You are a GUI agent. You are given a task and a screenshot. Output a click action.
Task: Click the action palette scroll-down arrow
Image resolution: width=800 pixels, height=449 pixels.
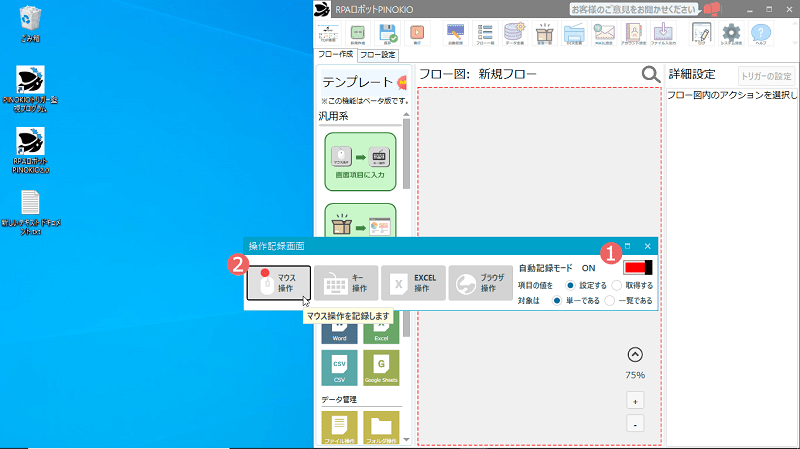pyautogui.click(x=406, y=439)
